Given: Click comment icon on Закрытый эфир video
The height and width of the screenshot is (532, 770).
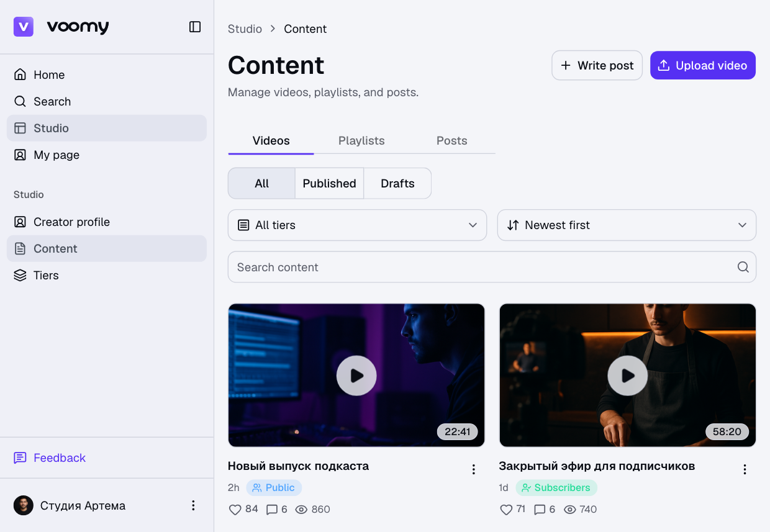Looking at the screenshot, I should (x=540, y=510).
